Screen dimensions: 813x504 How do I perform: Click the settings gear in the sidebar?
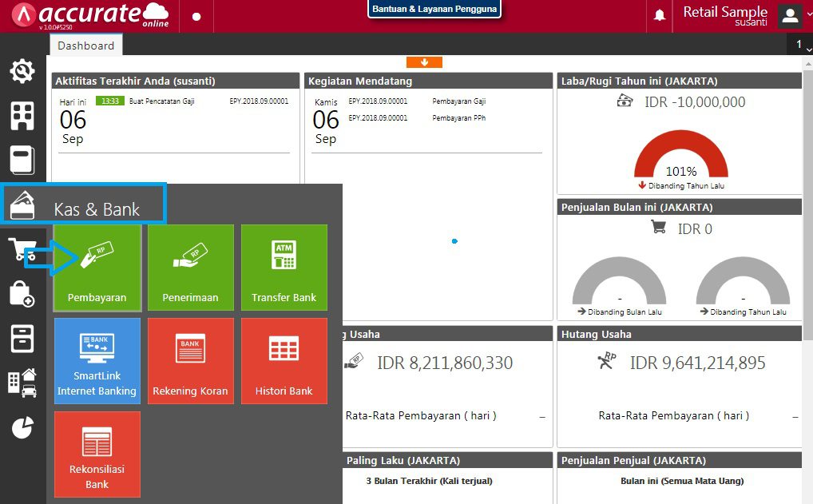pyautogui.click(x=22, y=72)
